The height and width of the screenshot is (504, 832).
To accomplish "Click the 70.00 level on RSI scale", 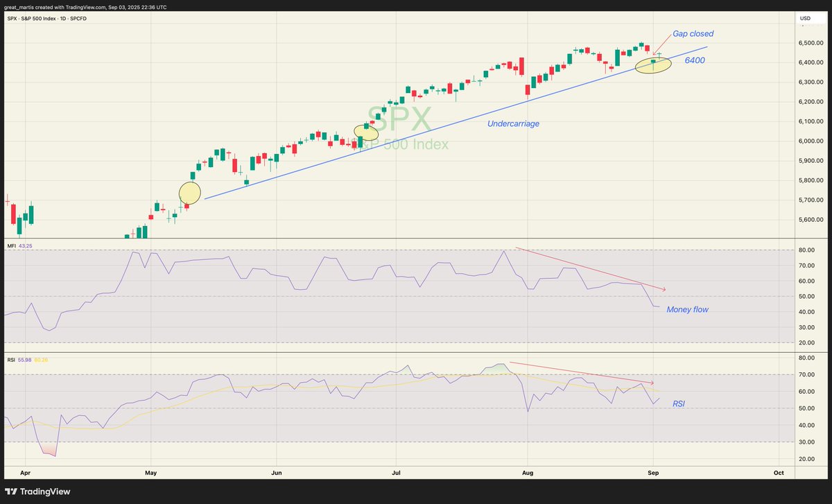I will coord(806,375).
